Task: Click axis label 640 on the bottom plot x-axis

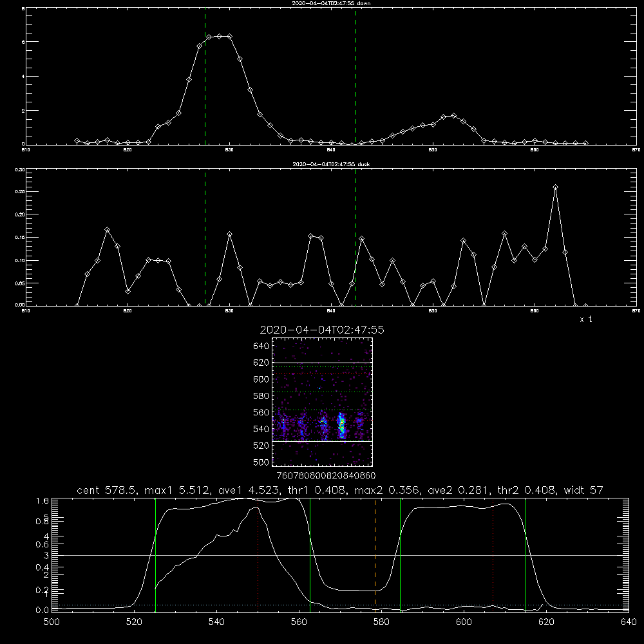Action: pyautogui.click(x=629, y=622)
